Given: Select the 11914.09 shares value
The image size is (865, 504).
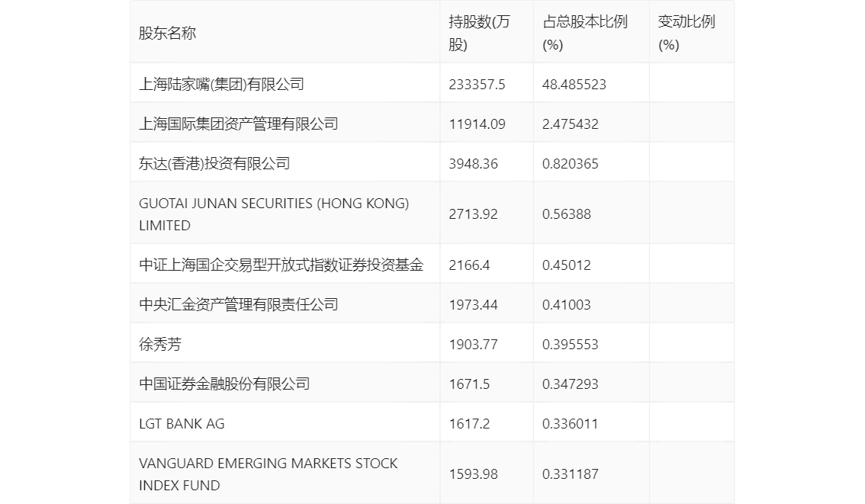Looking at the screenshot, I should (x=477, y=124).
